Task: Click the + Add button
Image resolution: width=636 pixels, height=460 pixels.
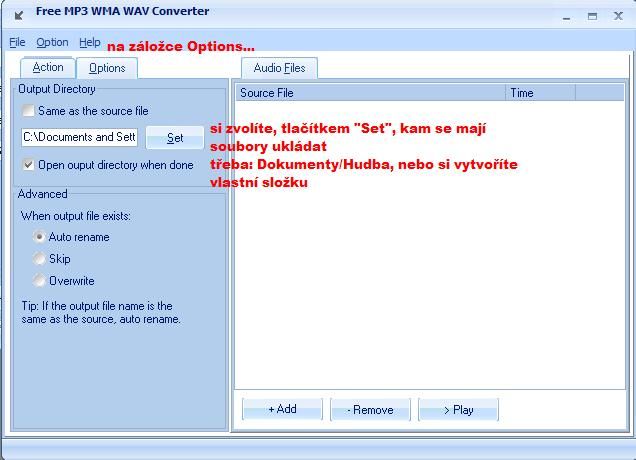Action: click(282, 409)
